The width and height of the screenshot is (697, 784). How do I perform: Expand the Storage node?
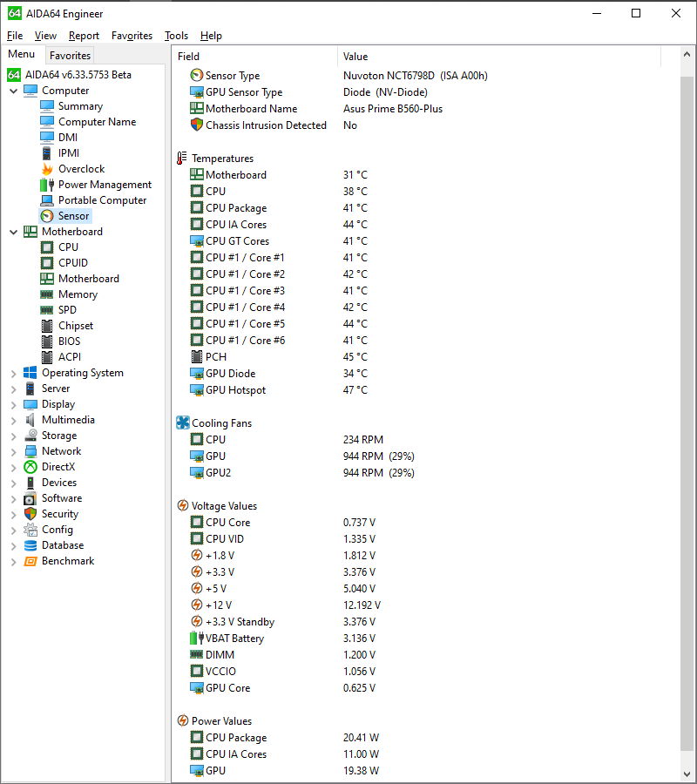click(x=13, y=436)
